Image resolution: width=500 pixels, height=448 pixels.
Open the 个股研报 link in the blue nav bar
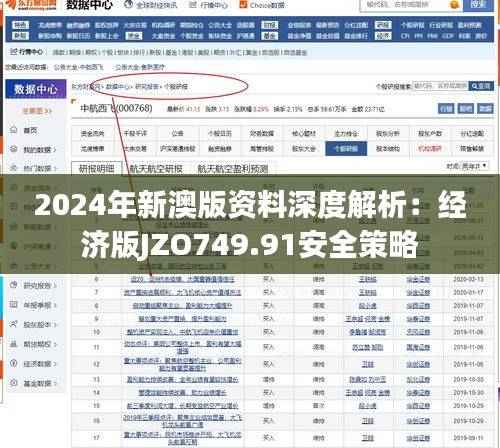click(412, 25)
